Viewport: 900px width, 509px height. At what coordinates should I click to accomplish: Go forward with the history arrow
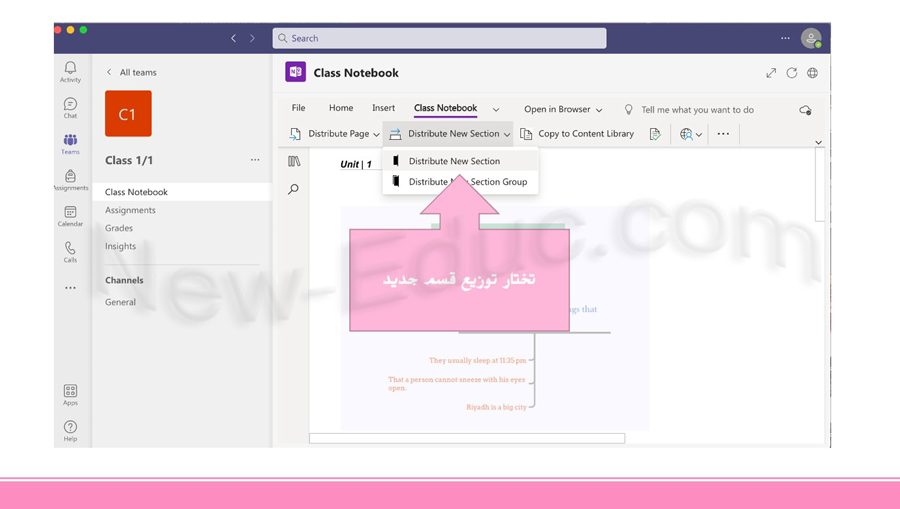tap(252, 38)
